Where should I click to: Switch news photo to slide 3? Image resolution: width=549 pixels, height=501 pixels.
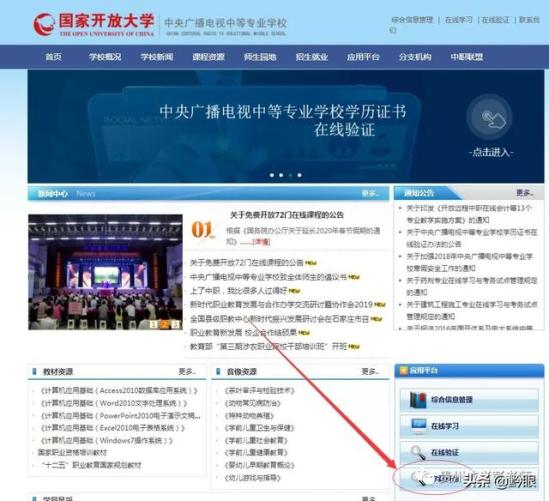click(x=176, y=325)
